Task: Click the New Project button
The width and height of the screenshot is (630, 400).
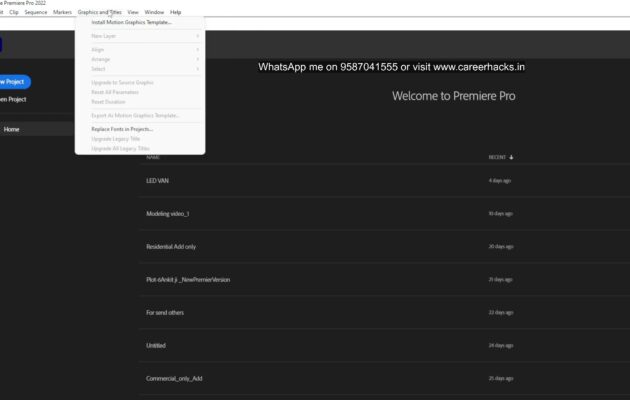Action: pyautogui.click(x=13, y=82)
